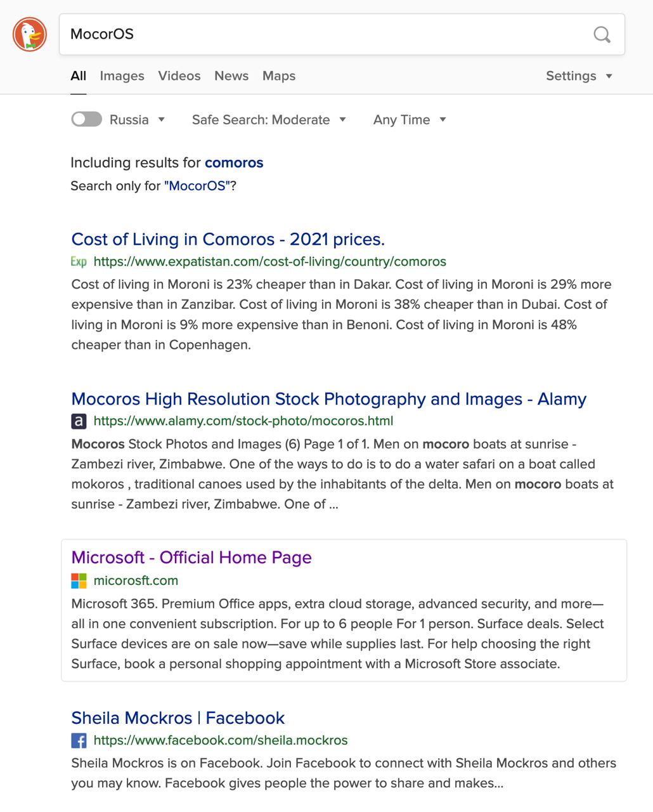Select the All results tab
The image size is (653, 812).
[79, 76]
